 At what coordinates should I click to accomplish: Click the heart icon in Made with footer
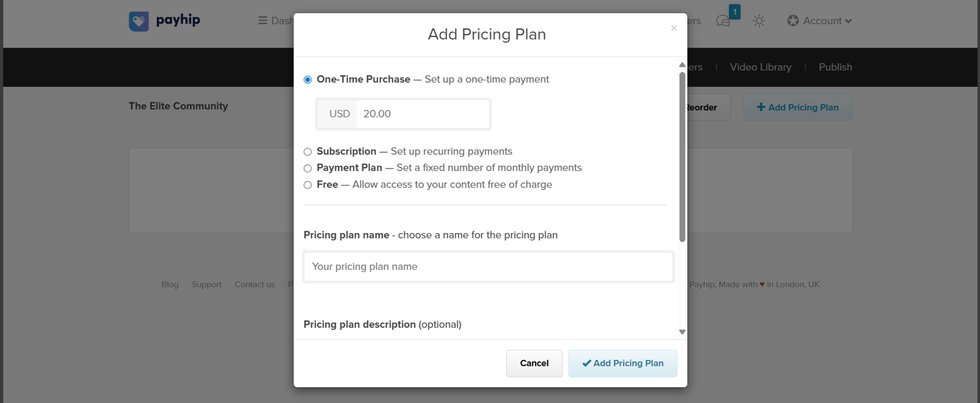tap(762, 284)
